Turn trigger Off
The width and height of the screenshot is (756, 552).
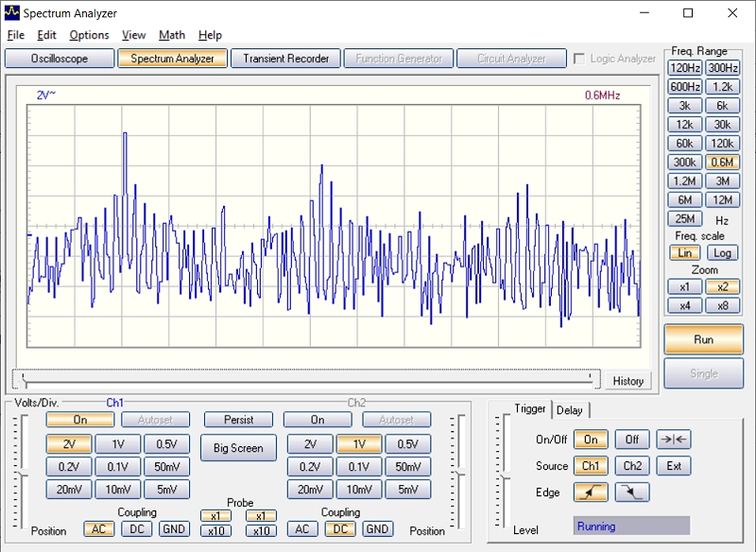tap(632, 440)
